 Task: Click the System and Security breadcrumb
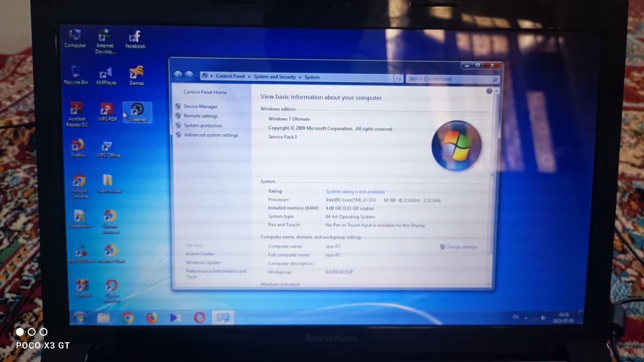point(275,77)
